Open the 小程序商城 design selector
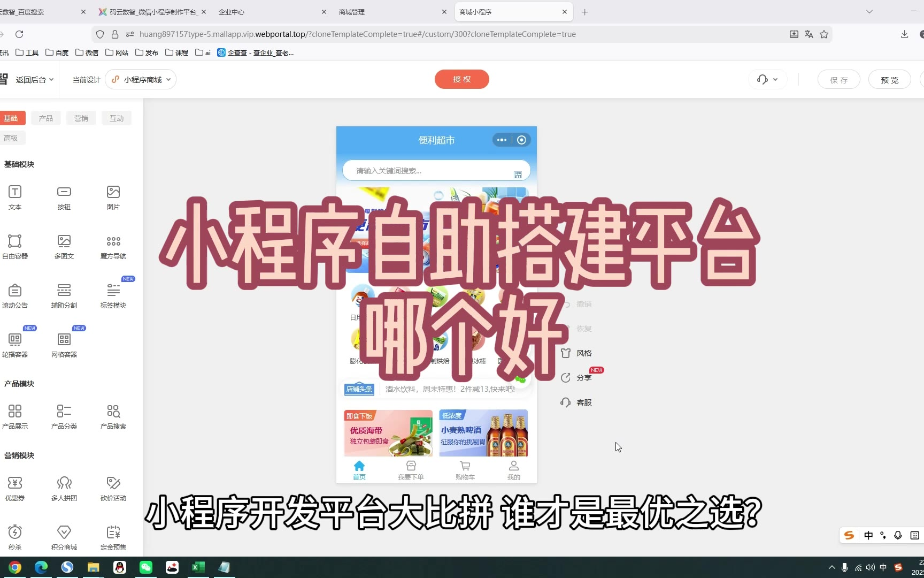 click(x=141, y=80)
